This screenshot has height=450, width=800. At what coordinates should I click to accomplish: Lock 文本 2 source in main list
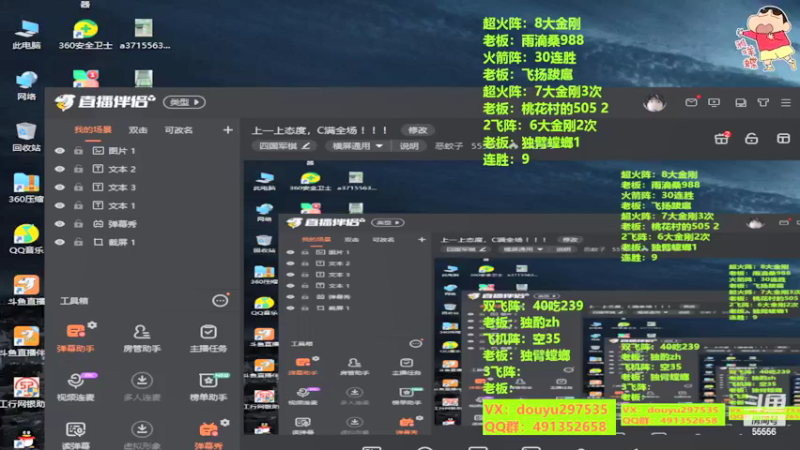pyautogui.click(x=78, y=169)
